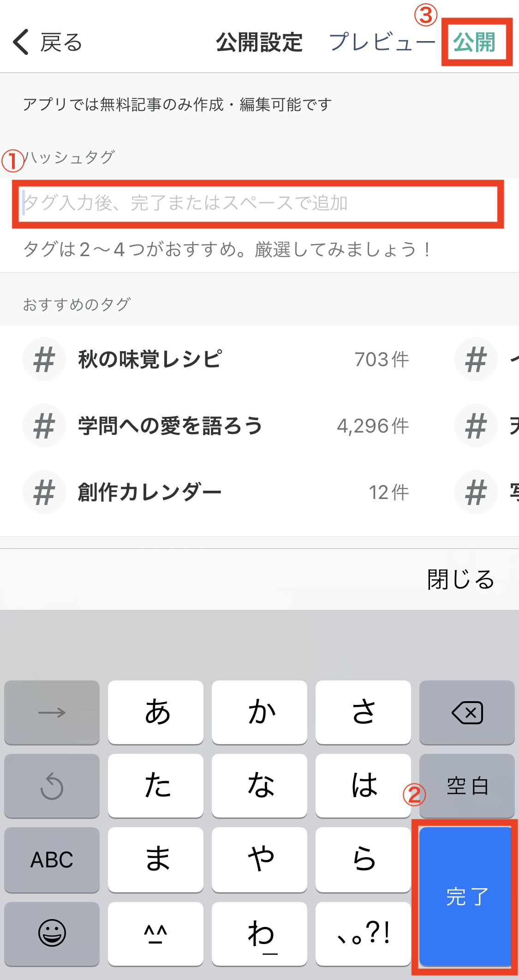Screen dimensions: 519x980
Task: Tap the undo circular arrow key
Action: (x=52, y=786)
